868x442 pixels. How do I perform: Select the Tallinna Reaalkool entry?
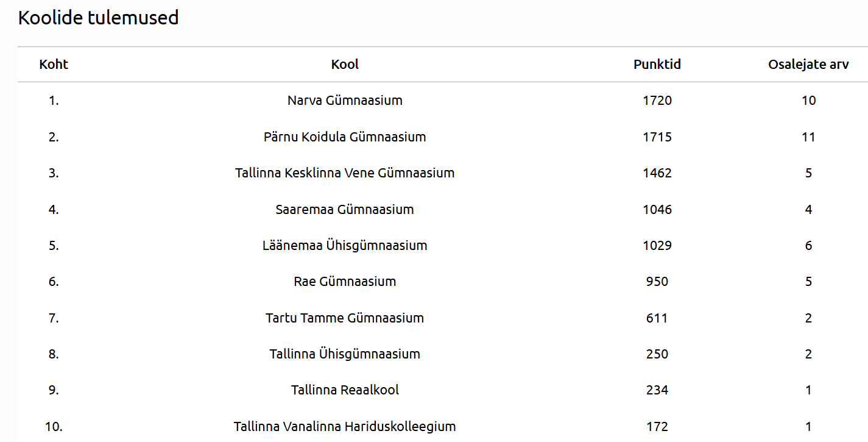(345, 390)
